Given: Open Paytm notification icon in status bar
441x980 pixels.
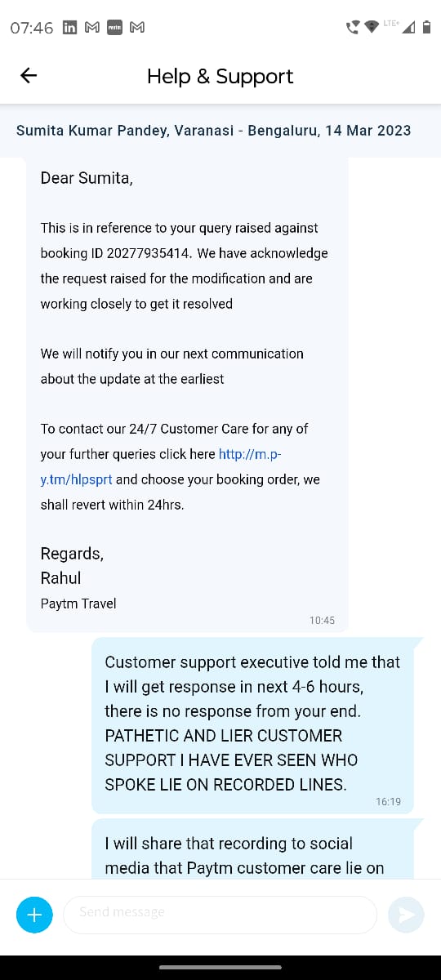Looking at the screenshot, I should [x=115, y=27].
